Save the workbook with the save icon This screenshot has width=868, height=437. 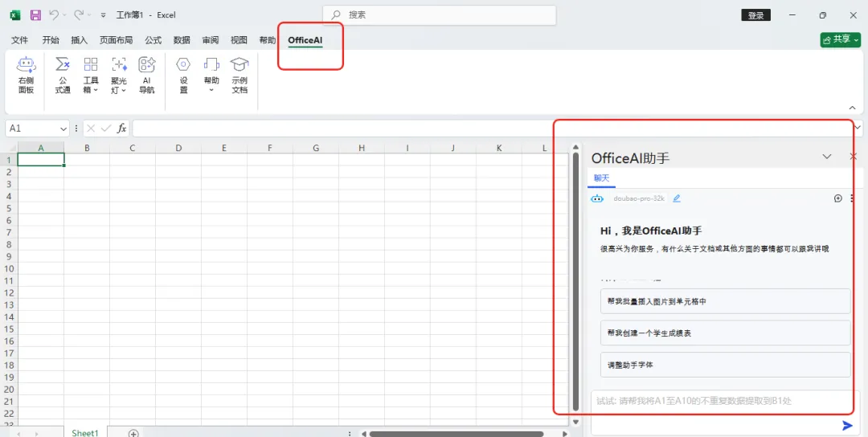[35, 15]
